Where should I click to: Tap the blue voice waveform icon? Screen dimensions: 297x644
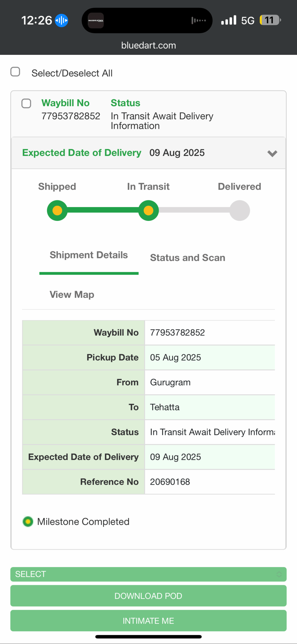point(61,20)
